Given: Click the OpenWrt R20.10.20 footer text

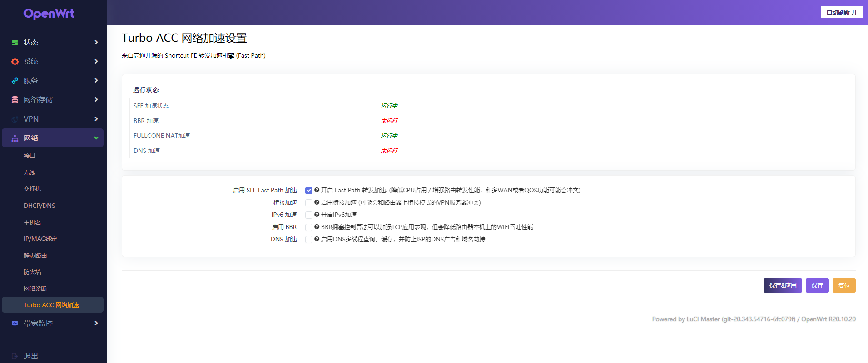Looking at the screenshot, I should point(828,319).
